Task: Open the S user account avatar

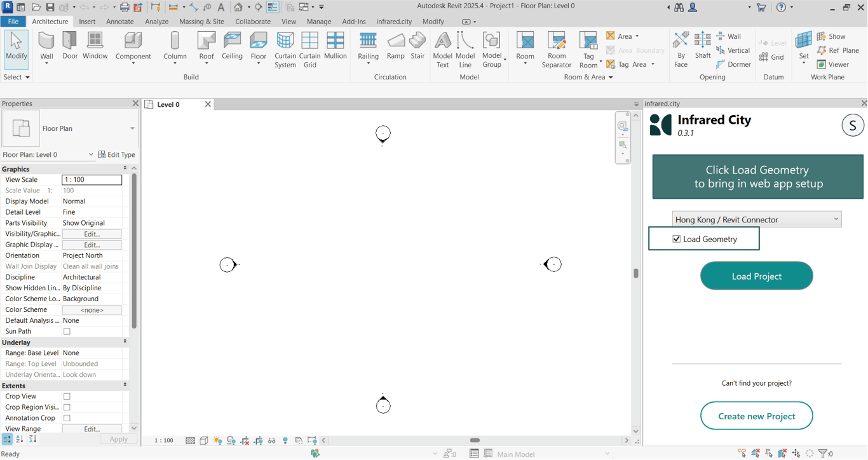Action: click(x=853, y=125)
